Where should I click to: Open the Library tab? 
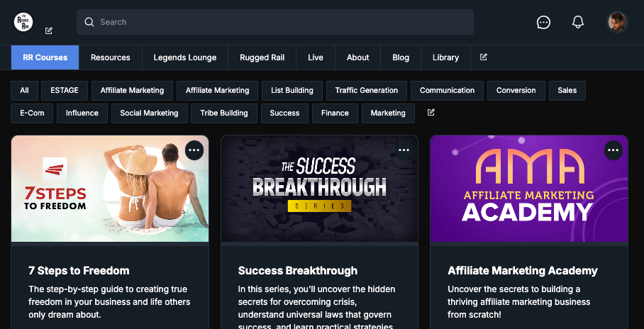point(445,57)
